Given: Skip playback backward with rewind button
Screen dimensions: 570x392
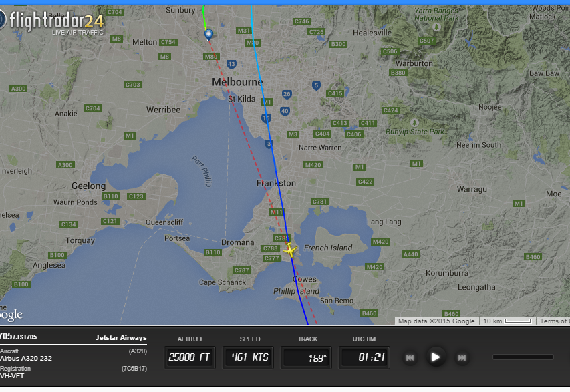Looking at the screenshot, I should (410, 357).
